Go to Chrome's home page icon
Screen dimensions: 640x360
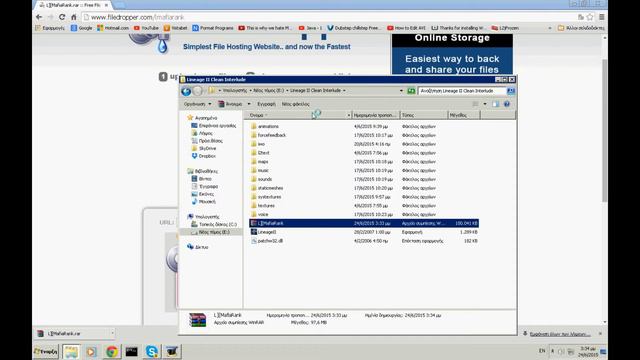pyautogui.click(x=73, y=17)
